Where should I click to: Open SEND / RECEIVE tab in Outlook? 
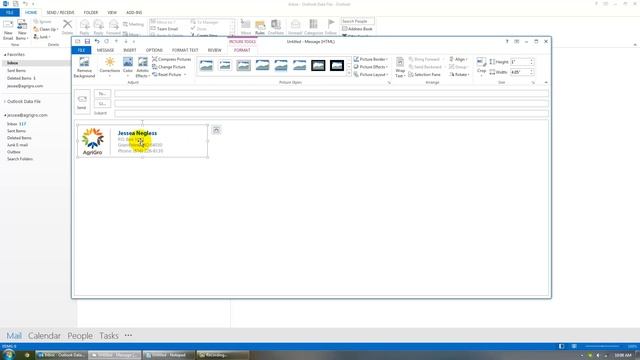60,13
